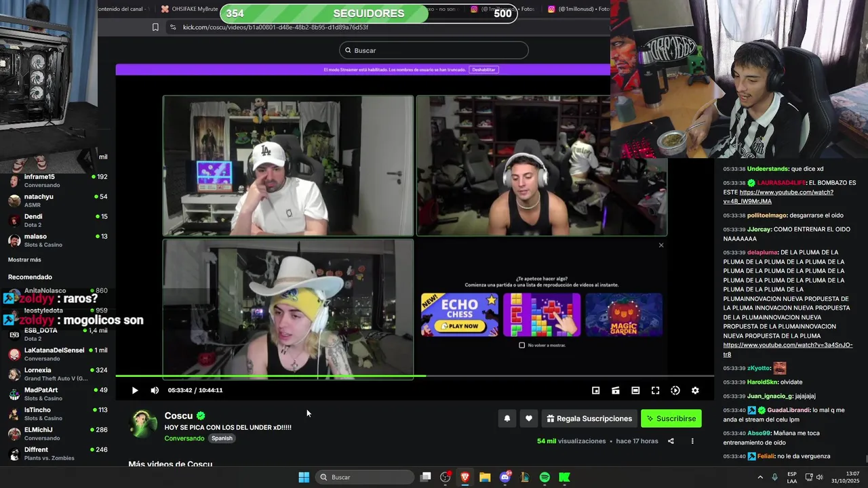Open Brave browser from taskbar
This screenshot has width=868, height=488.
pyautogui.click(x=465, y=477)
